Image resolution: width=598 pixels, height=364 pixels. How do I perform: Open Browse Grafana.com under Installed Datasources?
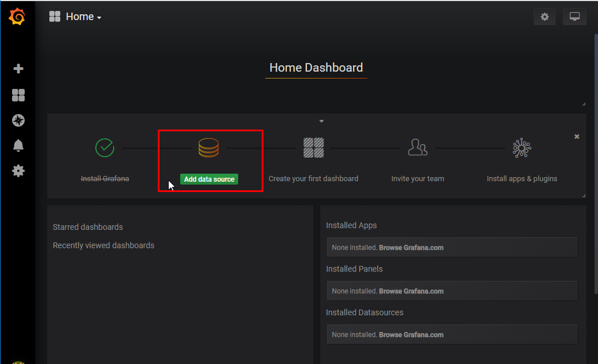[x=411, y=335]
